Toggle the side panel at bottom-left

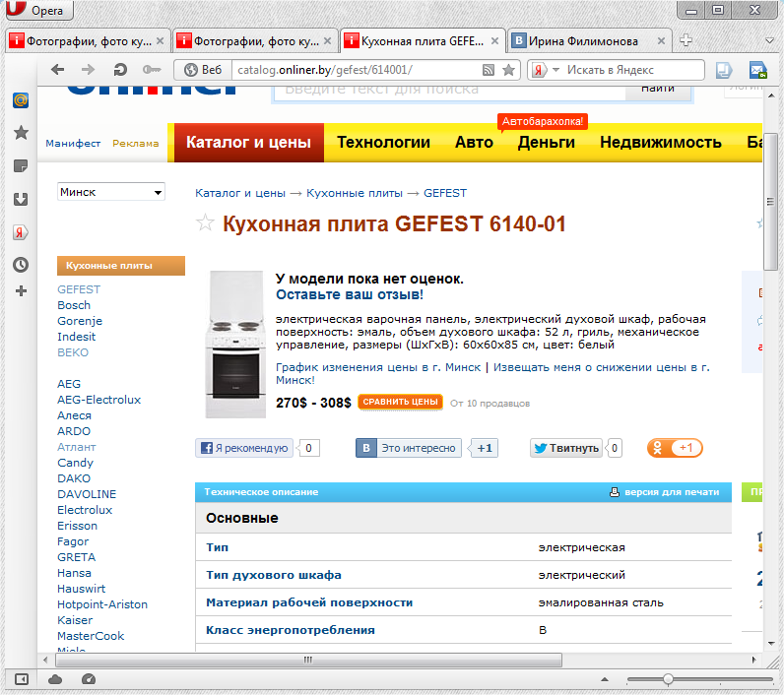(x=21, y=679)
